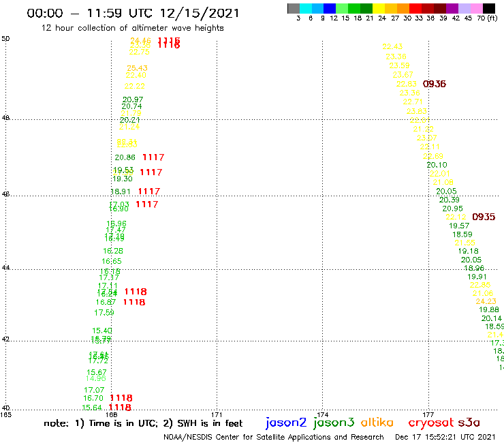
Task: Click the note about UTC time and SWH feet
Action: point(143,423)
